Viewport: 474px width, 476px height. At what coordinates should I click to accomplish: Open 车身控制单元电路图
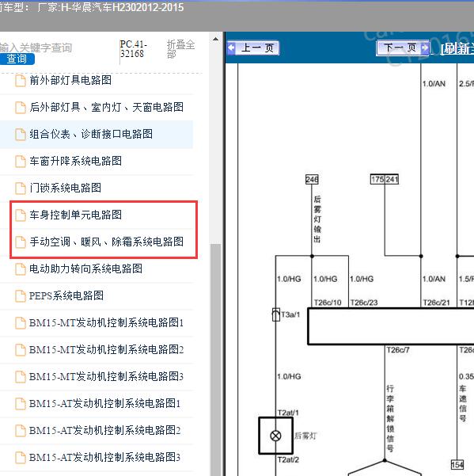click(75, 215)
